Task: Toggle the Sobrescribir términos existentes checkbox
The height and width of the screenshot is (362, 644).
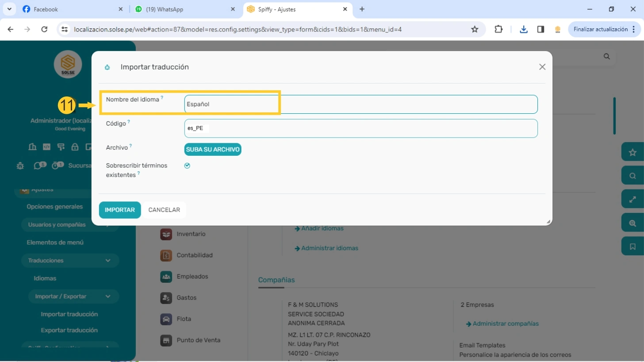Action: (x=187, y=166)
